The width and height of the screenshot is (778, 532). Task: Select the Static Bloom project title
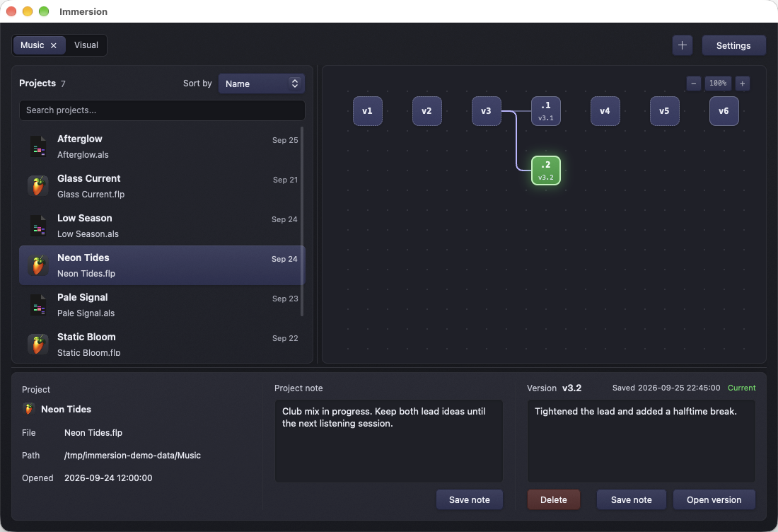point(86,337)
